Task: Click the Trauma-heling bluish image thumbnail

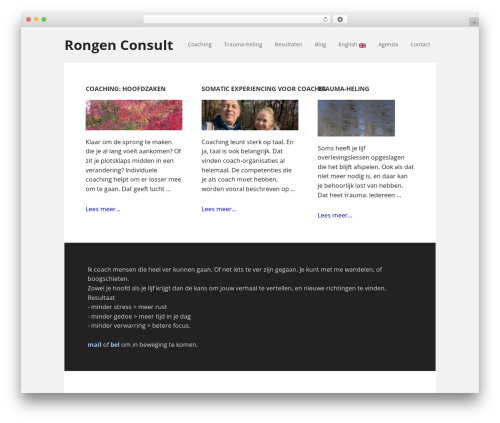Action: tap(356, 118)
